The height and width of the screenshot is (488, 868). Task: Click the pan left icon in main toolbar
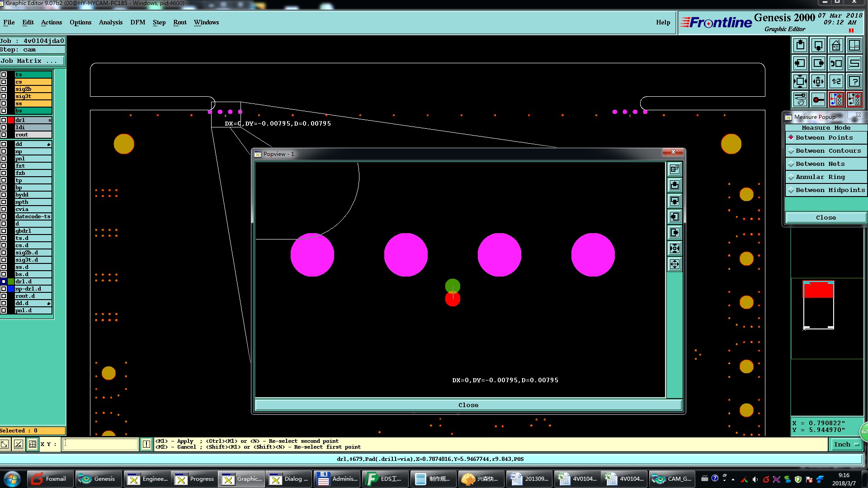click(800, 63)
